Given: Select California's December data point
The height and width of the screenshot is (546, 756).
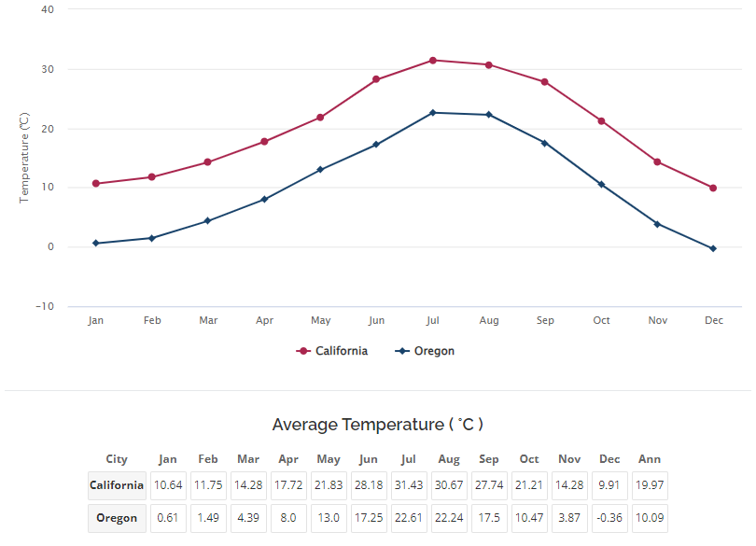Looking at the screenshot, I should pos(713,188).
